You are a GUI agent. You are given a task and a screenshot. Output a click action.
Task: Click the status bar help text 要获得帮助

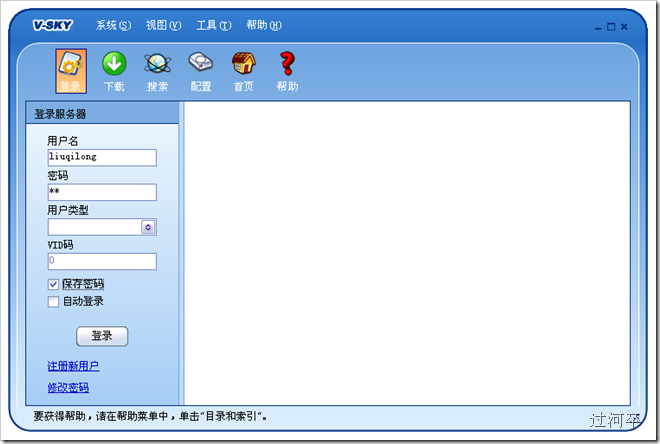[x=150, y=416]
